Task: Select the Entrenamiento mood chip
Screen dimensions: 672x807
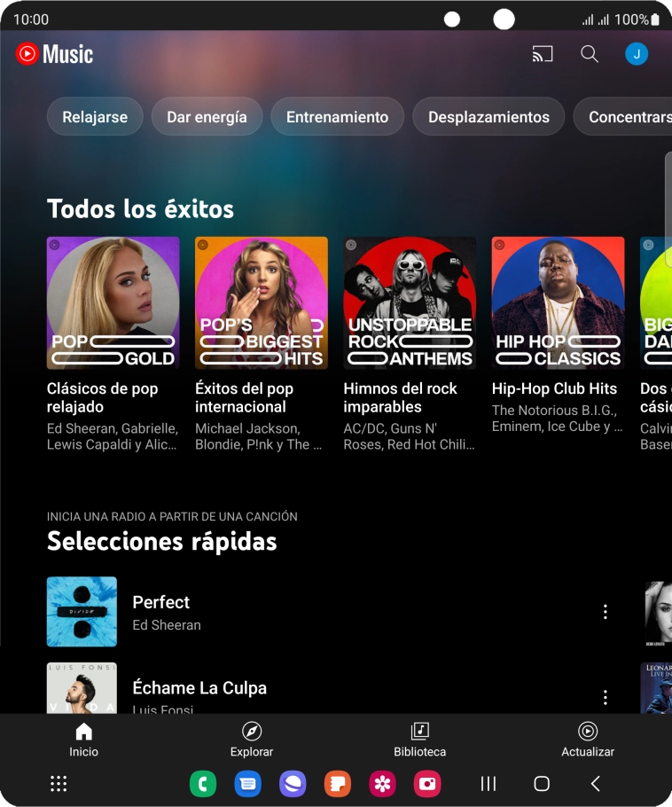Action: click(337, 117)
